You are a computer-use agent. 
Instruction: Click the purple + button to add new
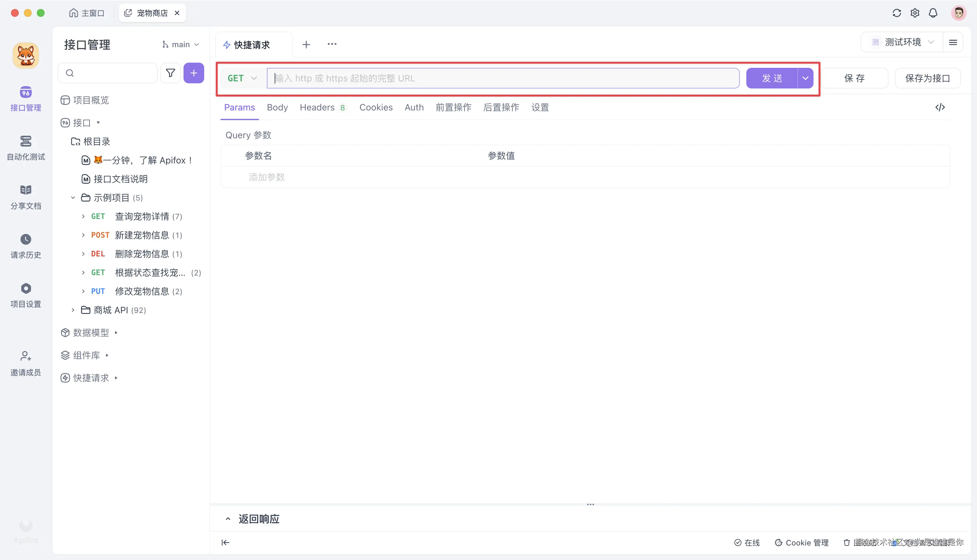coord(194,73)
